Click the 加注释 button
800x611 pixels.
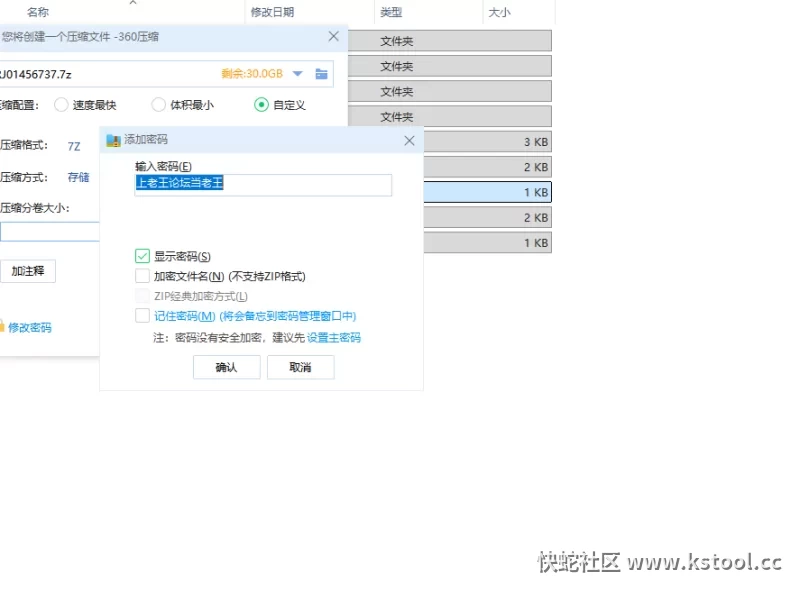click(x=28, y=271)
